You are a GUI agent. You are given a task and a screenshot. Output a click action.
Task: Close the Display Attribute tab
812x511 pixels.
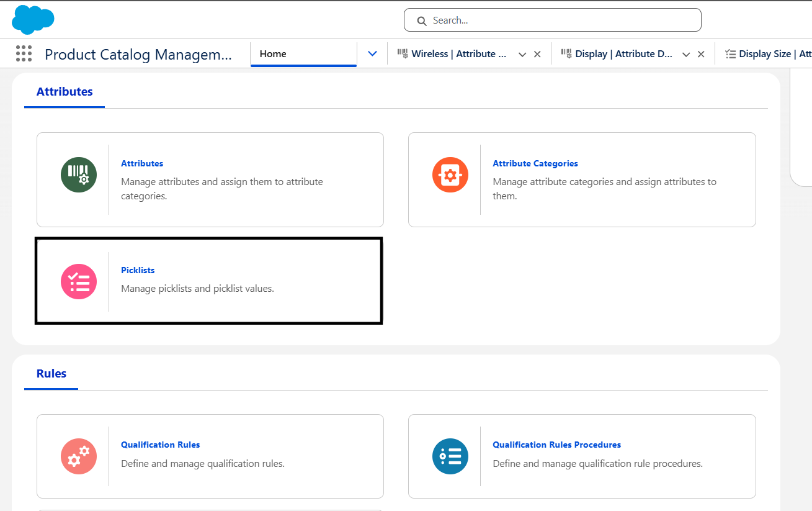pos(701,55)
